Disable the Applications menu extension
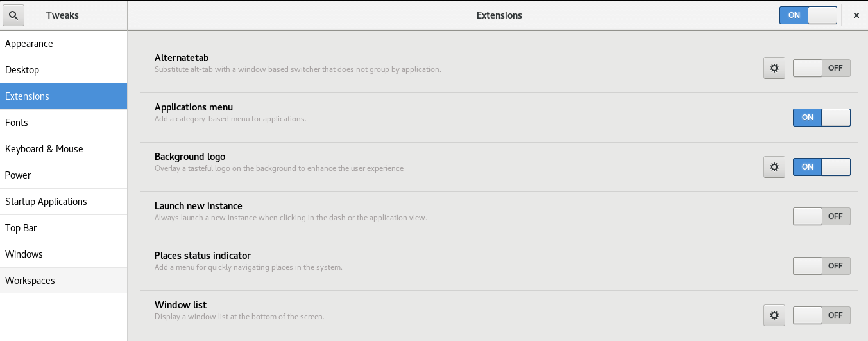868x341 pixels. click(822, 118)
